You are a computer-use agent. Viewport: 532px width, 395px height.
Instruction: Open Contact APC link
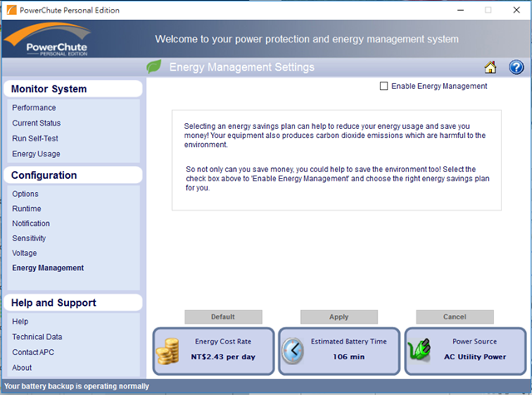point(33,353)
